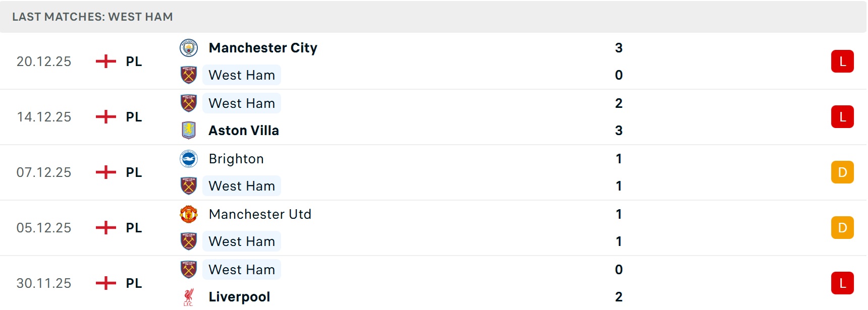The height and width of the screenshot is (310, 868).
Task: Click the loss badge for Aston Villa match
Action: [842, 117]
